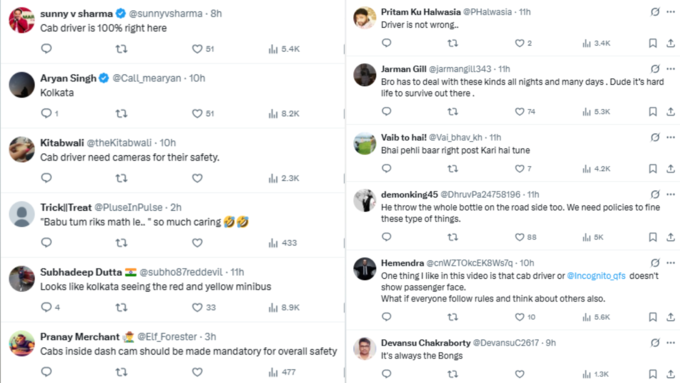Viewport: 680px width, 383px height.
Task: Open the 11h timestamp on Subhadeep Dutta's tweet
Action: tap(237, 272)
